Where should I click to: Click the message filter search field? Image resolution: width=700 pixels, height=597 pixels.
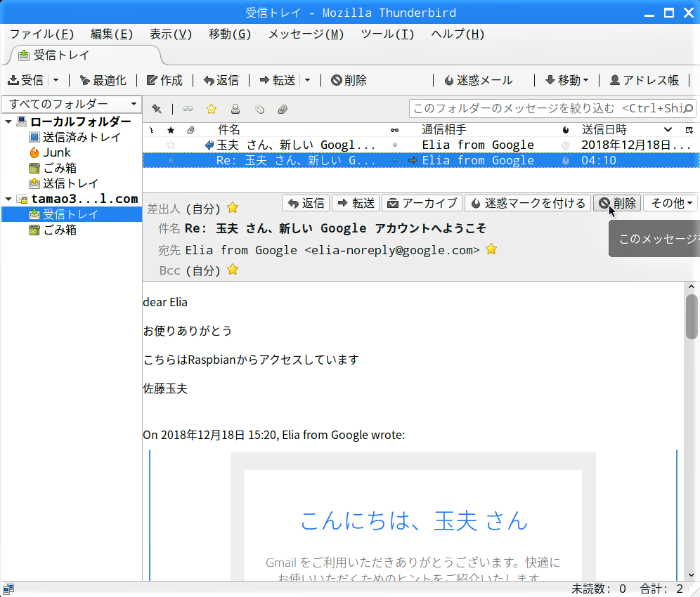click(552, 108)
